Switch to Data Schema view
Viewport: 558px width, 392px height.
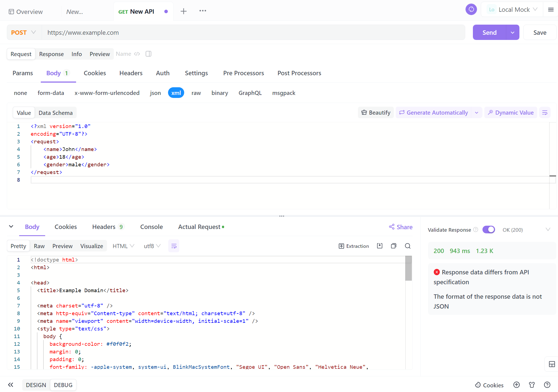pyautogui.click(x=56, y=113)
